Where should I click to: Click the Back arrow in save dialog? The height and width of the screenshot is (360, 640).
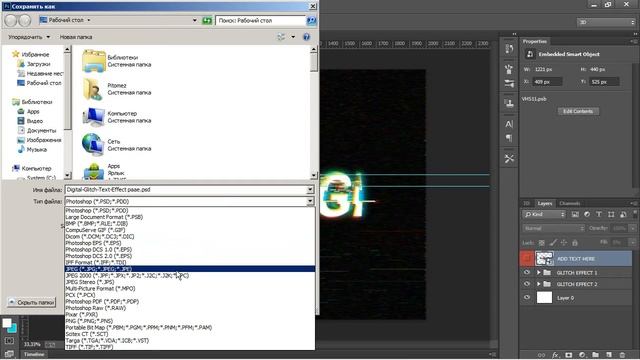pyautogui.click(x=11, y=20)
